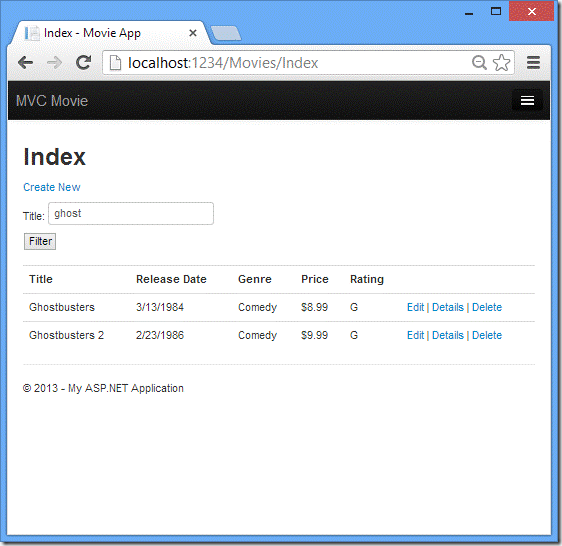
Task: Open the Chrome menu icon
Action: [533, 63]
